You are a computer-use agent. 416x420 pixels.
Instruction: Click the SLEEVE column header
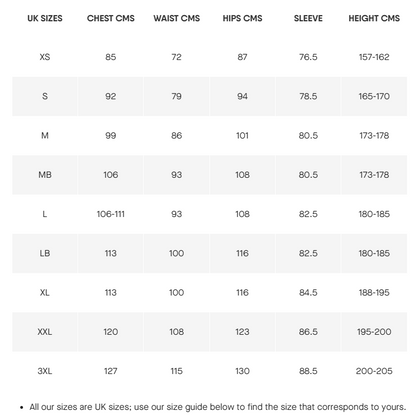click(308, 18)
